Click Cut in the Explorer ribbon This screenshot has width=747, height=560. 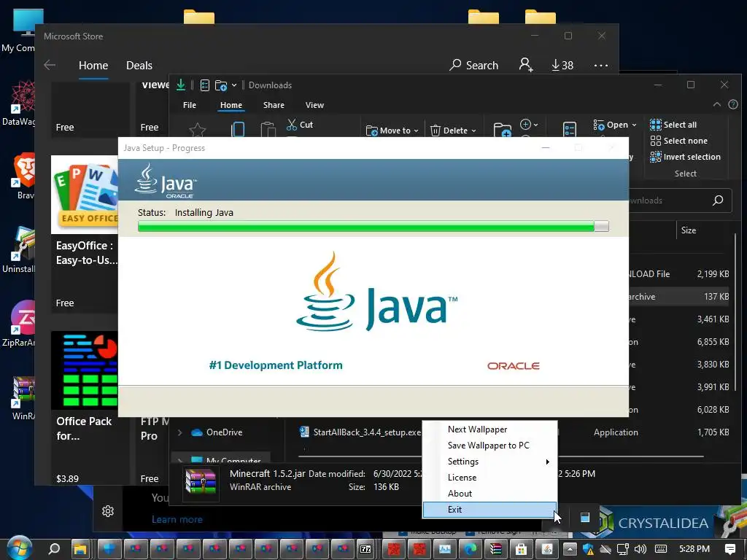(x=300, y=125)
